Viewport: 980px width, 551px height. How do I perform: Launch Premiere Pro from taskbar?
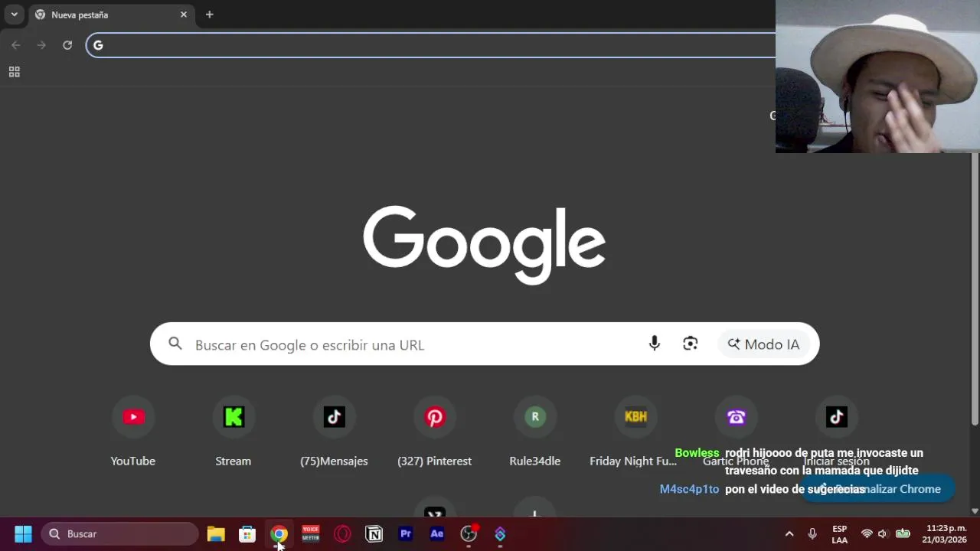click(x=406, y=533)
